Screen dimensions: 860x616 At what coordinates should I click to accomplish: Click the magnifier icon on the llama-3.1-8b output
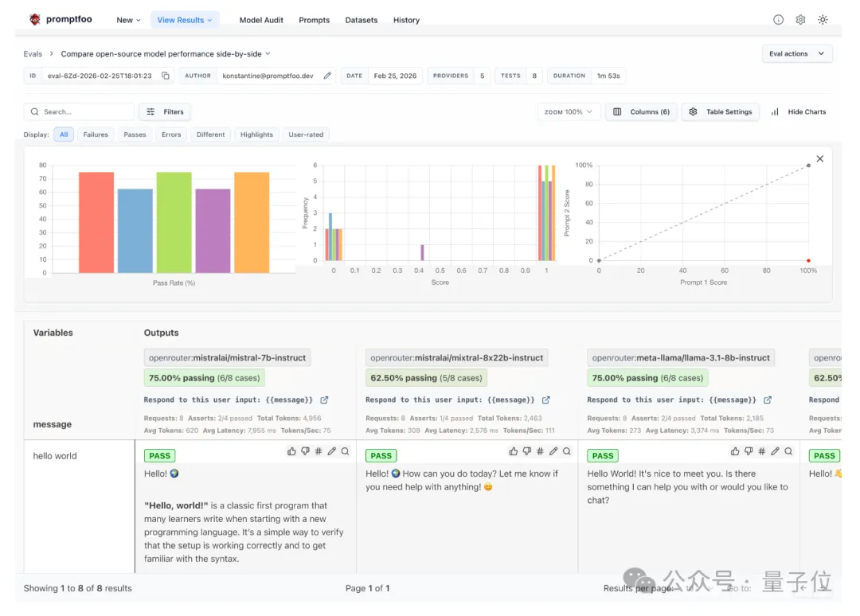(788, 451)
